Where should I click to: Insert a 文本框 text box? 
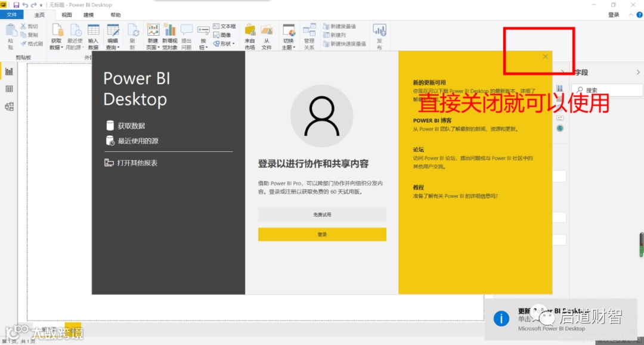click(224, 26)
